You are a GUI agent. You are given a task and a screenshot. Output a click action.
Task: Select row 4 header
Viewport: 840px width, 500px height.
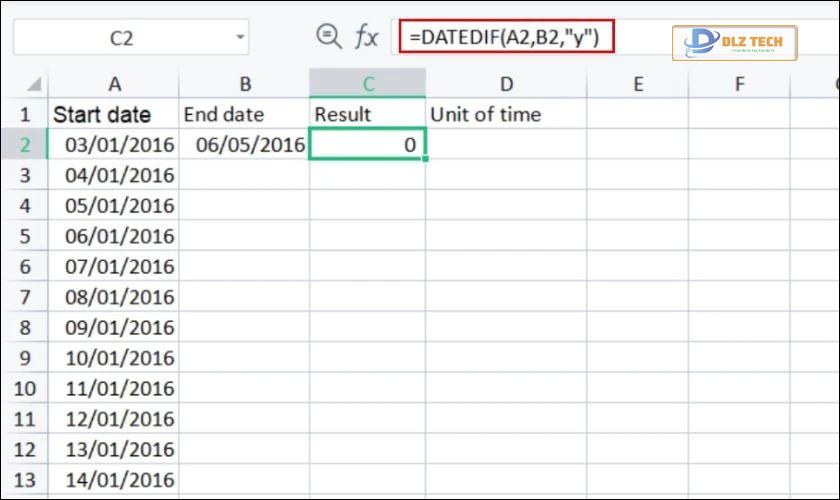click(x=25, y=206)
